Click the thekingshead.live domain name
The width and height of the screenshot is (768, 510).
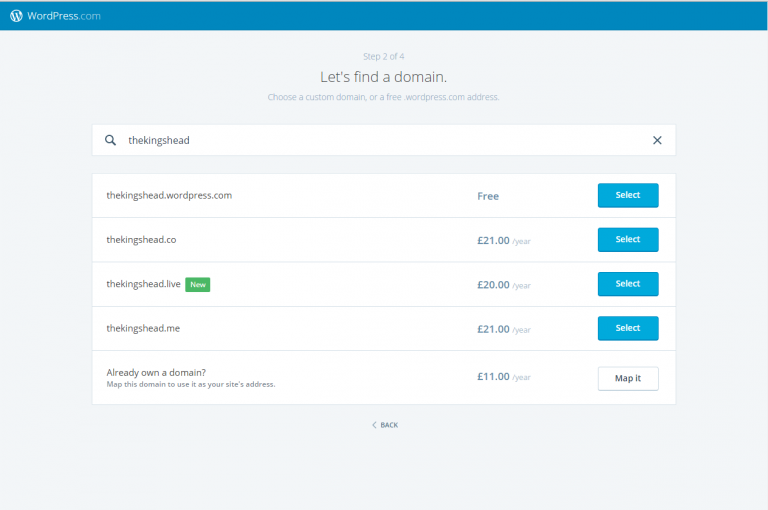(144, 284)
